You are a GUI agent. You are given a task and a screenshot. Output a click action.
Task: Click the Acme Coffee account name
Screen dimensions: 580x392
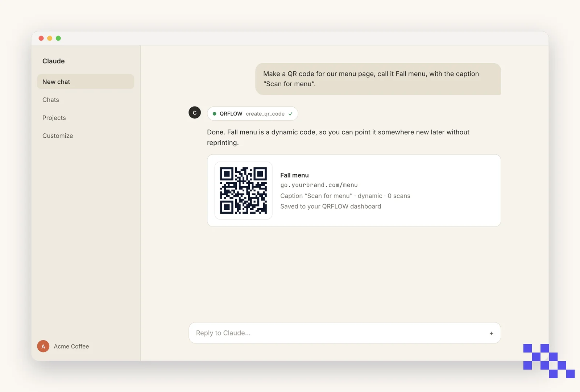71,346
